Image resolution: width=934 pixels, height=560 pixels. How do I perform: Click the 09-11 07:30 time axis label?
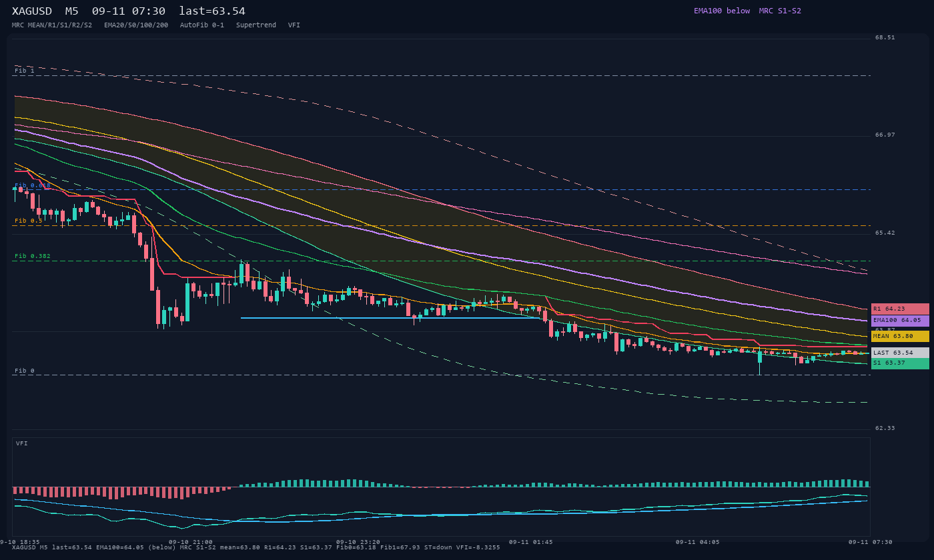click(x=871, y=542)
